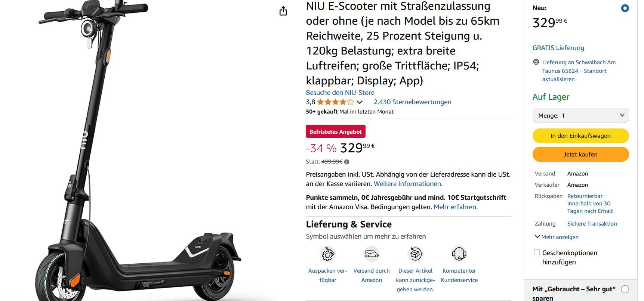The height and width of the screenshot is (301, 644).
Task: Click the Kompetenter Kundenservice headset icon
Action: coord(459,254)
